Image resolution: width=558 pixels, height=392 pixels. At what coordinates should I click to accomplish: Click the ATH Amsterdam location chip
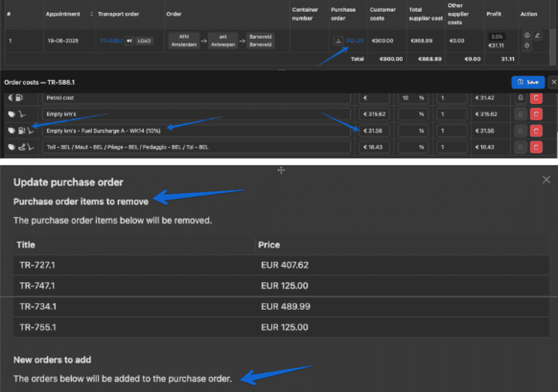(184, 41)
